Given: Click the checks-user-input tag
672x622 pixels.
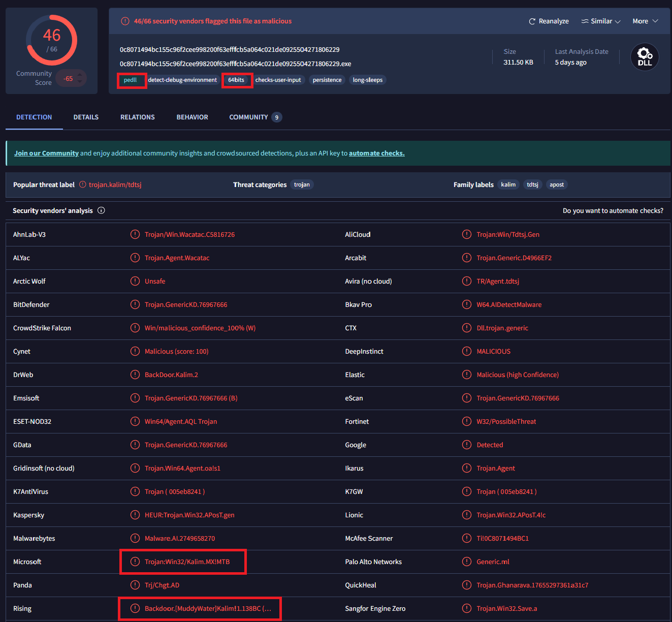Looking at the screenshot, I should click(278, 80).
